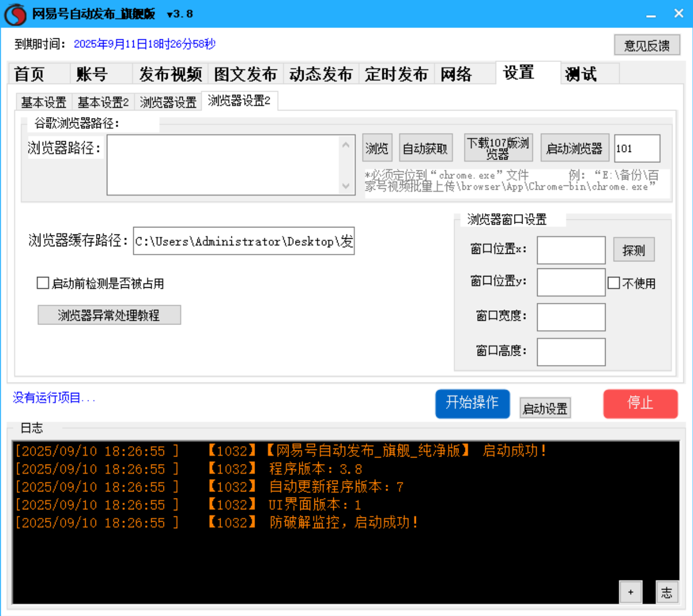
Task: Click the port field showing 101
Action: pos(637,149)
